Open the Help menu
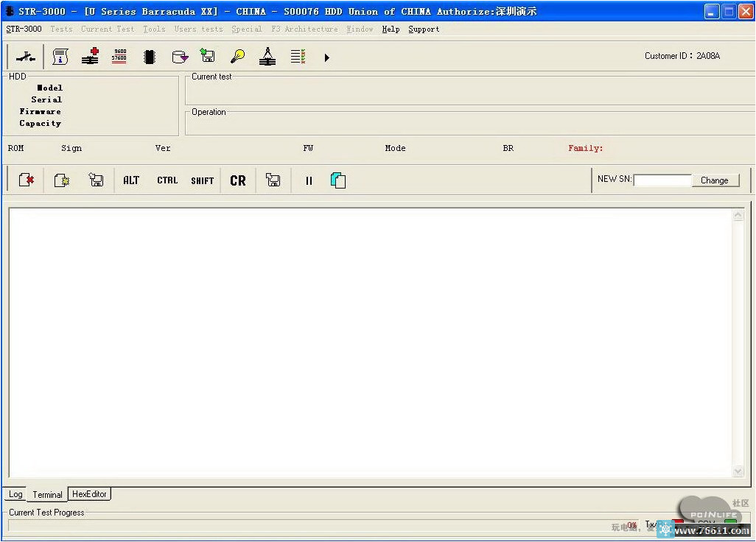 tap(391, 29)
